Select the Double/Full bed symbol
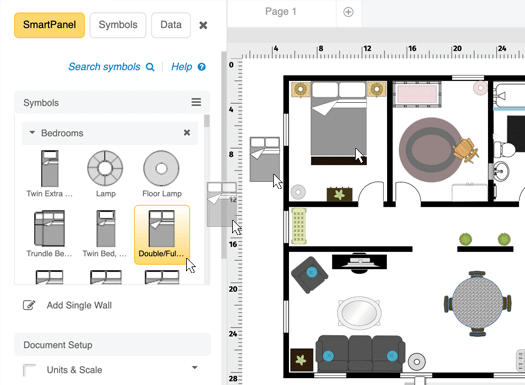525x385 pixels. coord(162,234)
